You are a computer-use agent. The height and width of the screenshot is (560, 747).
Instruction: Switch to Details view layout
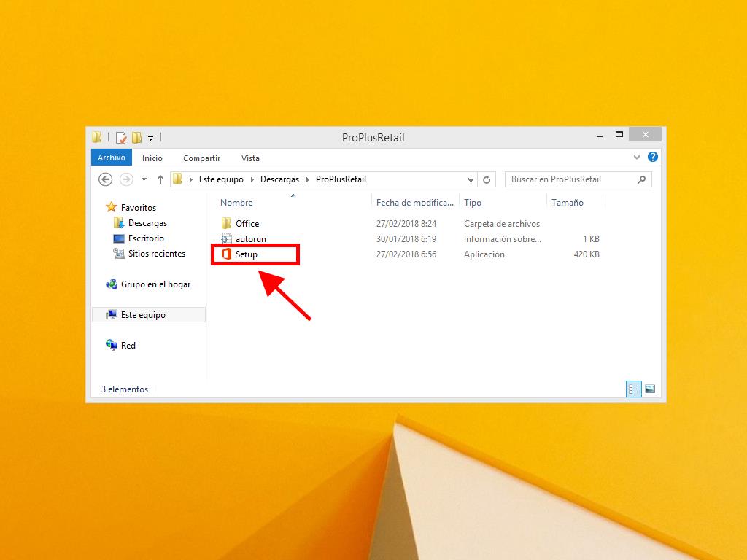pos(634,389)
